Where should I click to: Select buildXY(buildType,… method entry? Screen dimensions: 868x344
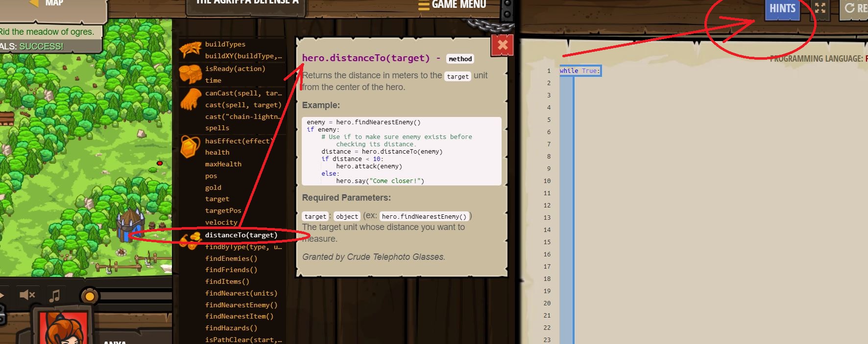tap(243, 56)
